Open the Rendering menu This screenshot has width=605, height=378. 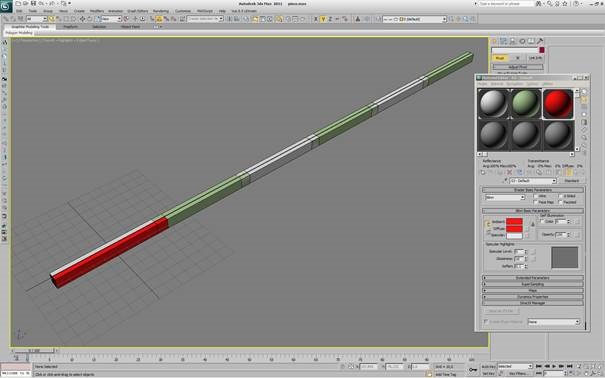[x=161, y=11]
